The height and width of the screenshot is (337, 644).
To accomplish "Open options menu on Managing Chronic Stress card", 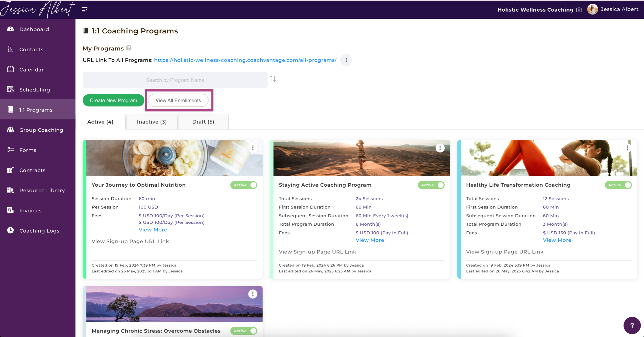I will click(253, 294).
